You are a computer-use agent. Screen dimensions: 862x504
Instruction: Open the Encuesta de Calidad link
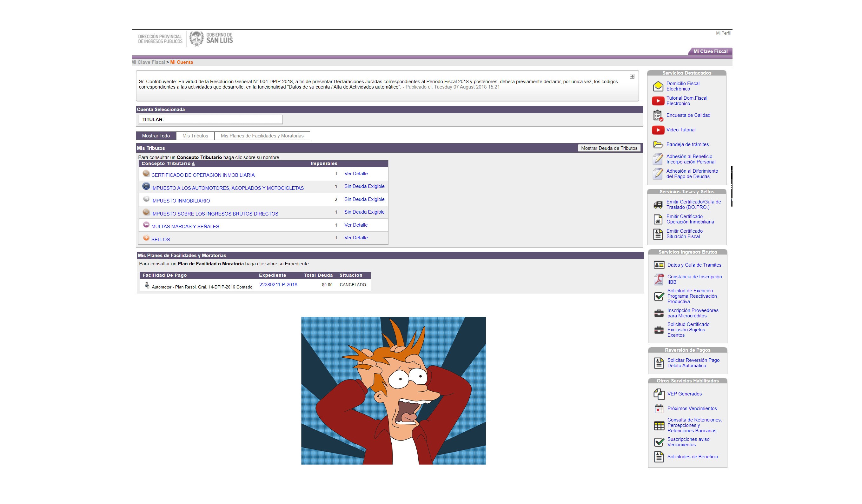(688, 115)
